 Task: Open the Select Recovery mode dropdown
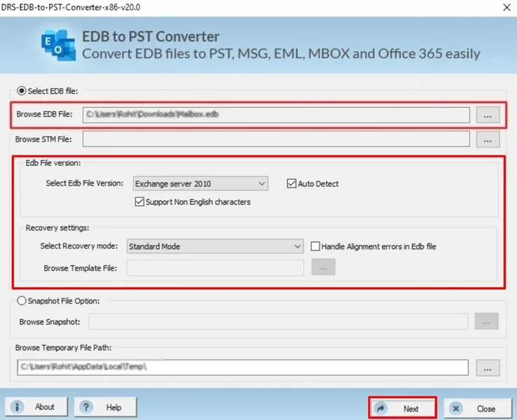[215, 246]
